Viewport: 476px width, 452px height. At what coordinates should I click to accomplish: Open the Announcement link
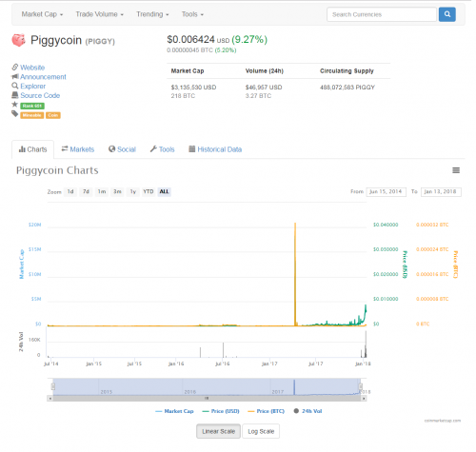(x=43, y=77)
